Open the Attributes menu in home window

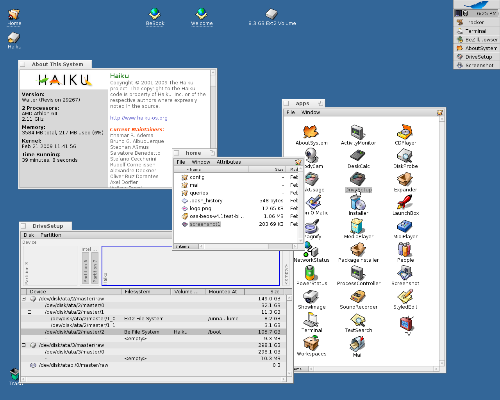pos(229,162)
